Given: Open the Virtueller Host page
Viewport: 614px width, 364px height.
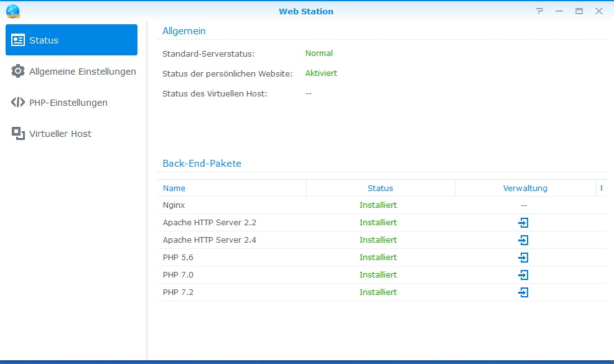Looking at the screenshot, I should tap(60, 134).
